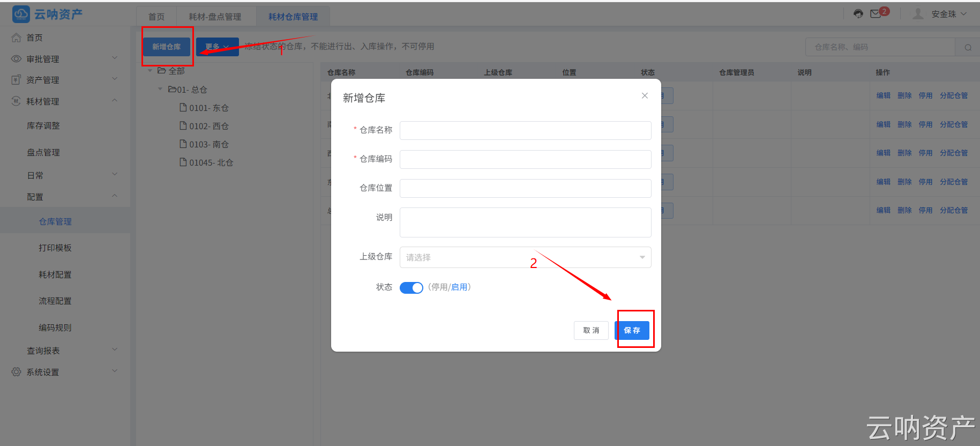Click 删除 link in the first row
980x446 pixels.
(x=905, y=95)
